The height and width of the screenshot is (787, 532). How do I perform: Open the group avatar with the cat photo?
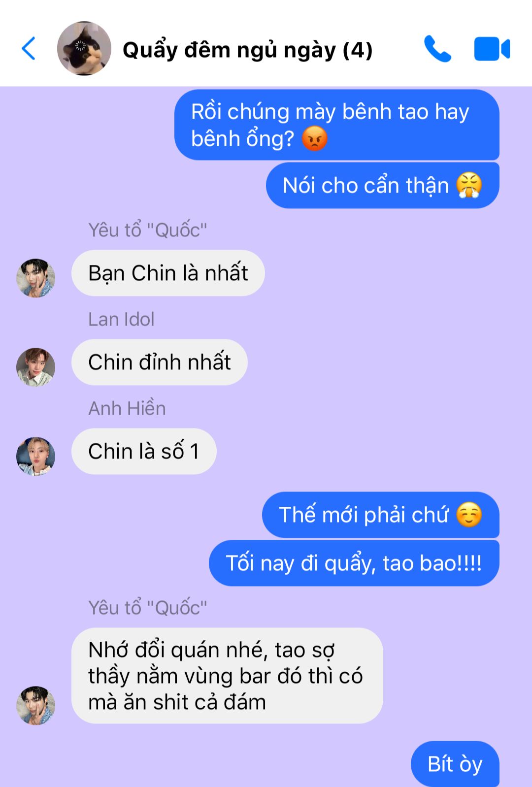[84, 48]
